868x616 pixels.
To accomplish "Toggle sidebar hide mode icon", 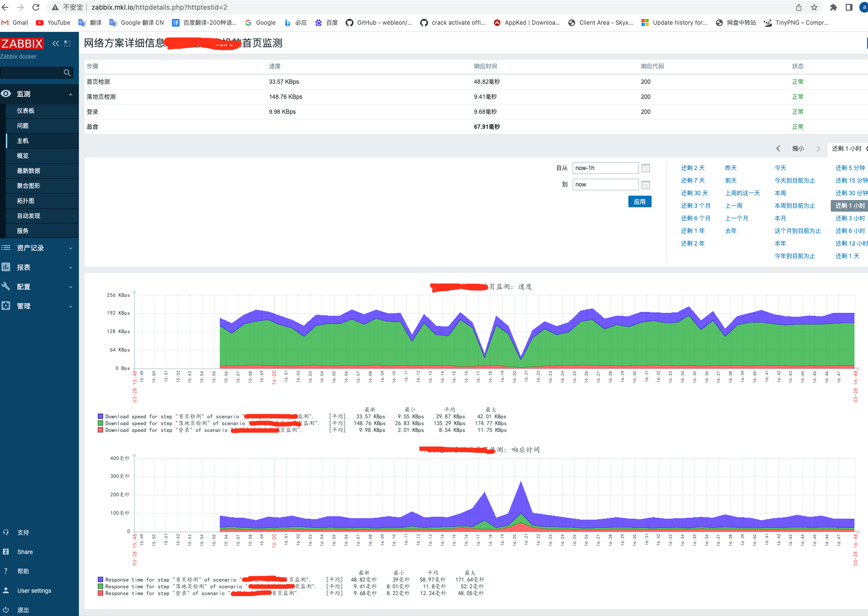I will 67,44.
